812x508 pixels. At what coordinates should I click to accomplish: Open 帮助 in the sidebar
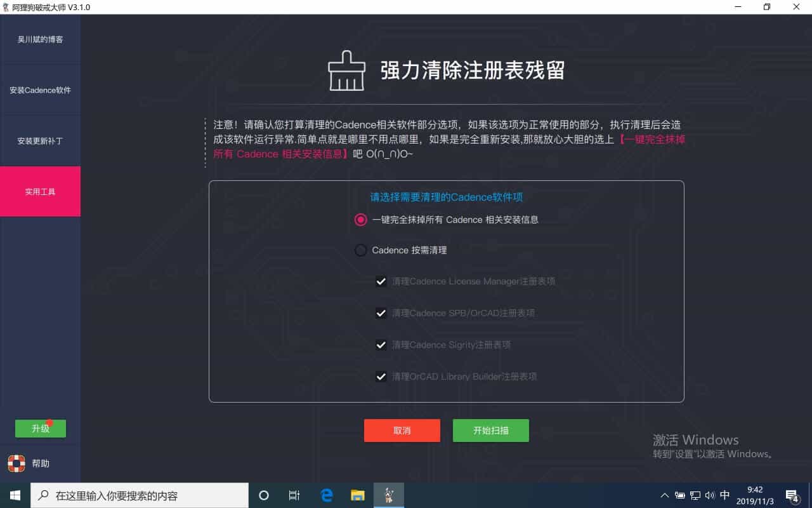pos(41,464)
